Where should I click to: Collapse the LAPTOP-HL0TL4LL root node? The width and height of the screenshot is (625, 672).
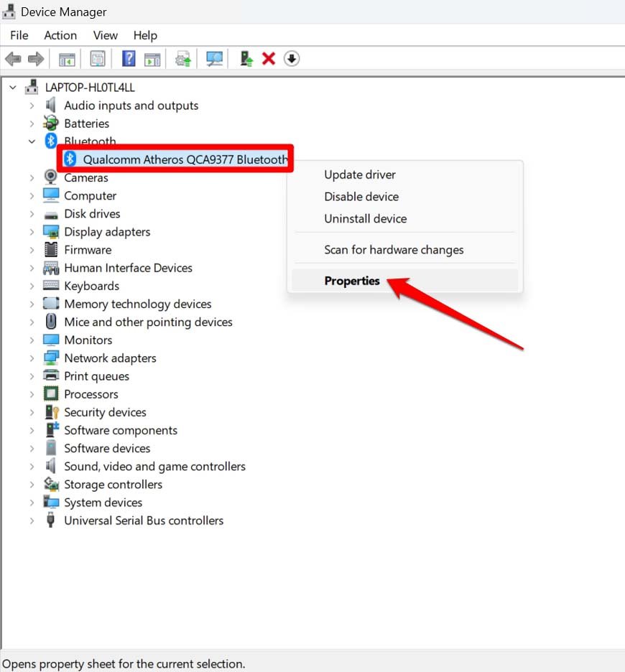click(13, 88)
